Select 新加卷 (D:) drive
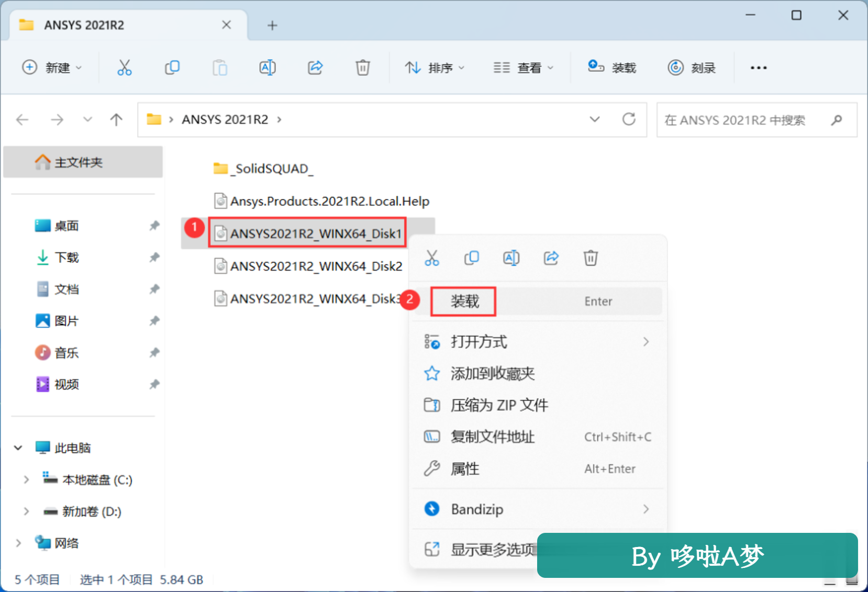 [82, 511]
